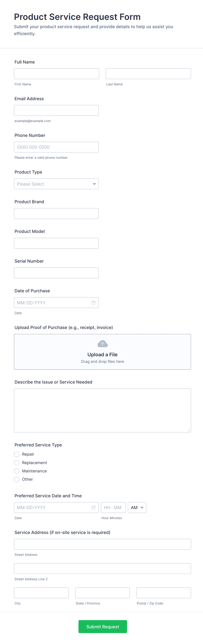Click the description textarea resize handle
The height and width of the screenshot is (644, 203).
point(189,430)
